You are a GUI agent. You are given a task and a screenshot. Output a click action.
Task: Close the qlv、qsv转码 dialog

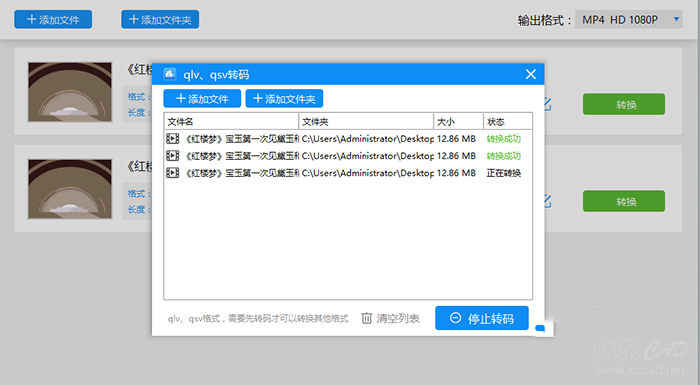click(x=530, y=74)
